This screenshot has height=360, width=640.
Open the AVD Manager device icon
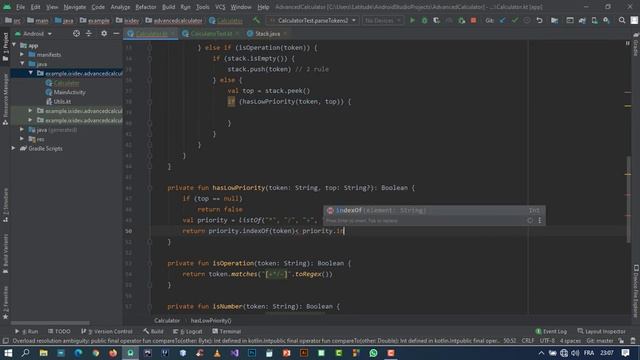pyautogui.click(x=595, y=20)
